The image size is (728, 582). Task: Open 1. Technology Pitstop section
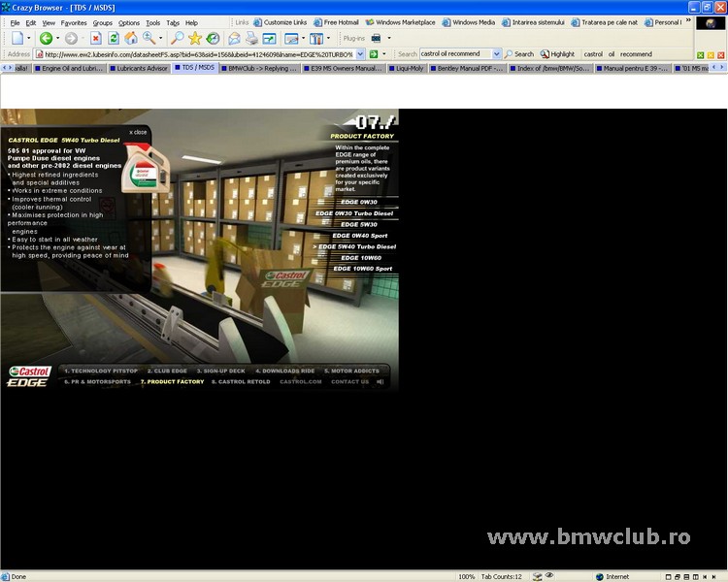(x=101, y=371)
